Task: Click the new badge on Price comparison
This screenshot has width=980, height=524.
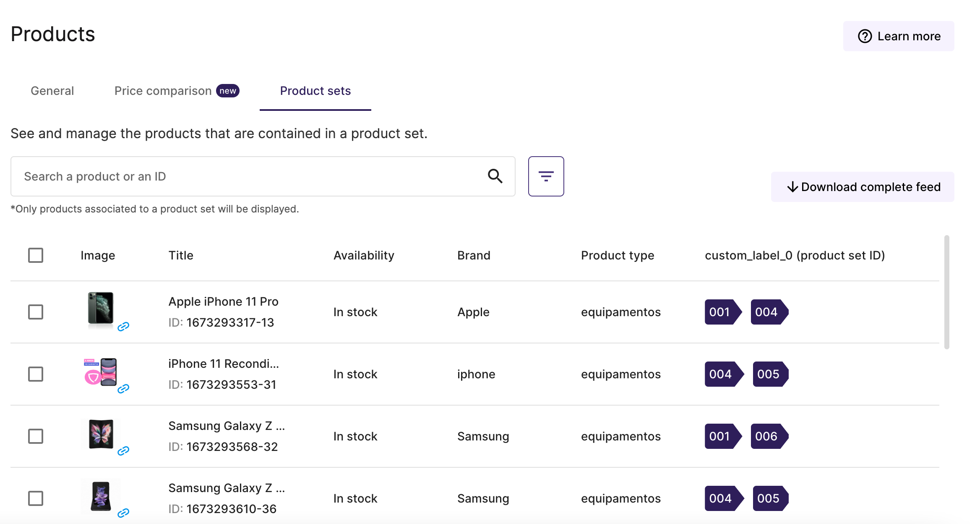Action: (228, 91)
